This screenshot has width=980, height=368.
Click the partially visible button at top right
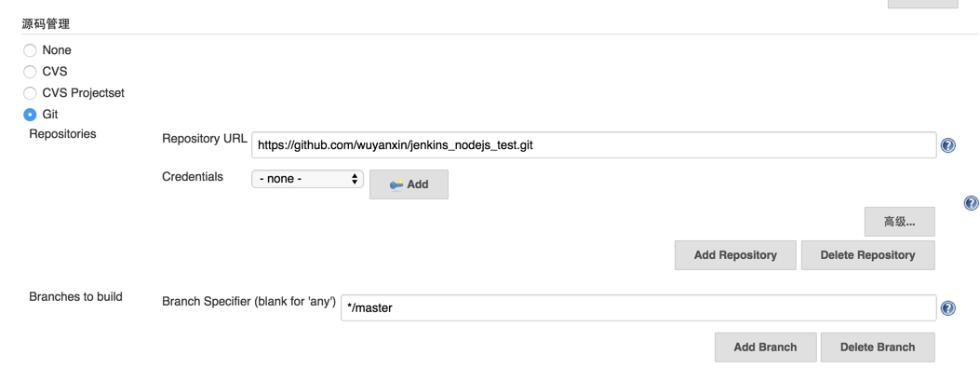pyautogui.click(x=922, y=4)
